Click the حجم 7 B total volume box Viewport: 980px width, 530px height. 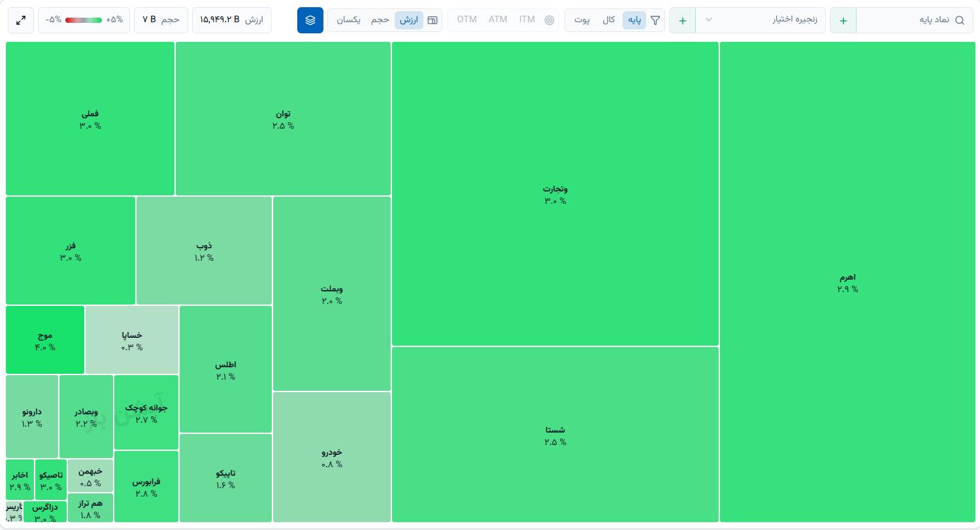pos(161,20)
